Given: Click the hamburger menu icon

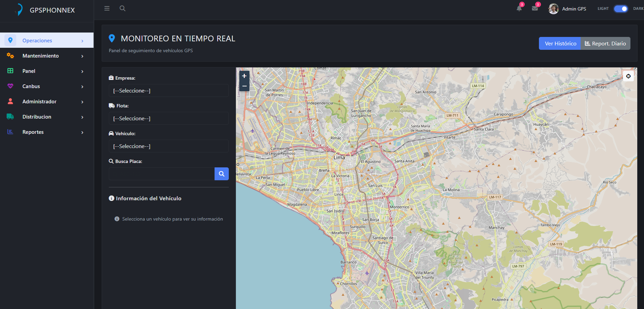Looking at the screenshot, I should coord(107,8).
